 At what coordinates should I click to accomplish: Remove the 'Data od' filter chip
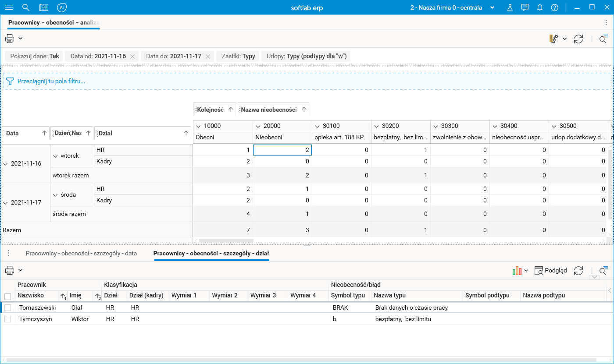tap(133, 57)
